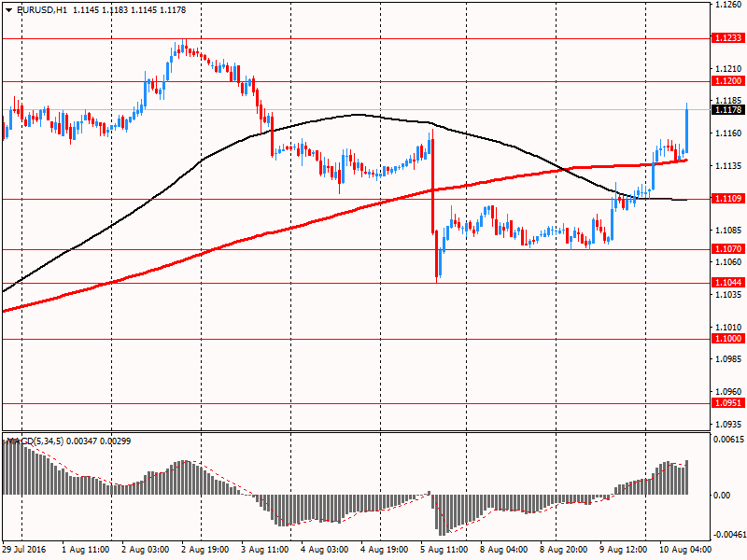This screenshot has height=560, width=747.
Task: Click the 1.1260 price scale value
Action: [728, 5]
